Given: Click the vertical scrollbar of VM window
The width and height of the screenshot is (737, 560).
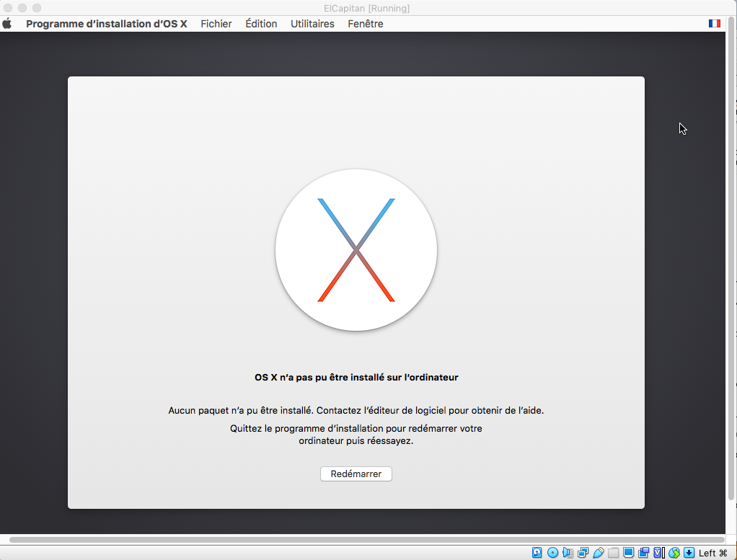Looking at the screenshot, I should point(731,259).
